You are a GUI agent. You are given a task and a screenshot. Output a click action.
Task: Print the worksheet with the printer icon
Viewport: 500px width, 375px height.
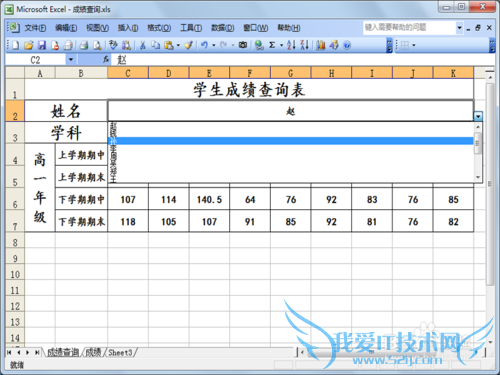tap(84, 45)
